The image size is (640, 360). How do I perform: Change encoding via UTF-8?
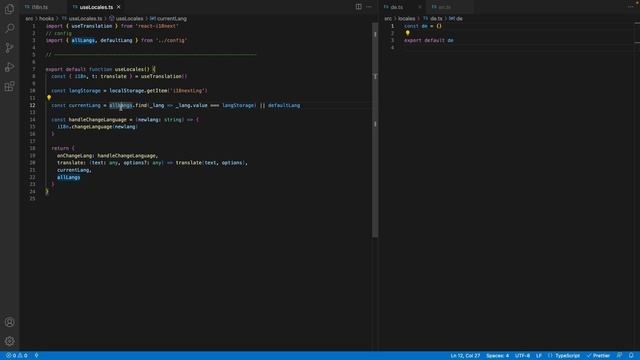(x=522, y=356)
